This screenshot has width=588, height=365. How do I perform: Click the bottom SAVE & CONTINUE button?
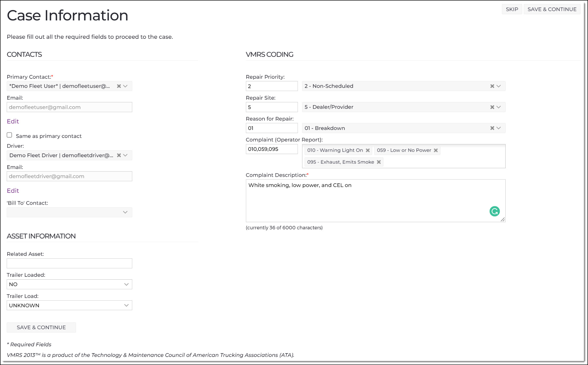41,327
